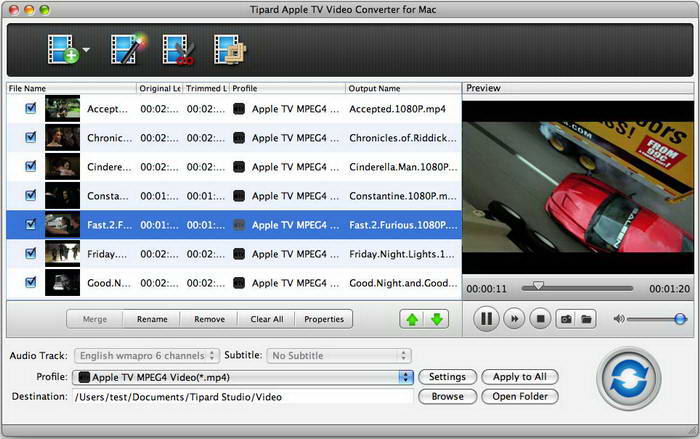Uncheck the Cinderella Man checkbox
700x439 pixels.
(x=30, y=166)
